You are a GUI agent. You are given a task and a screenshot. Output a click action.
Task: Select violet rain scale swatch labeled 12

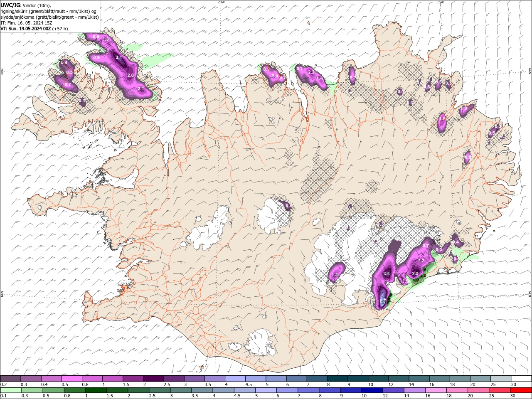point(393,390)
